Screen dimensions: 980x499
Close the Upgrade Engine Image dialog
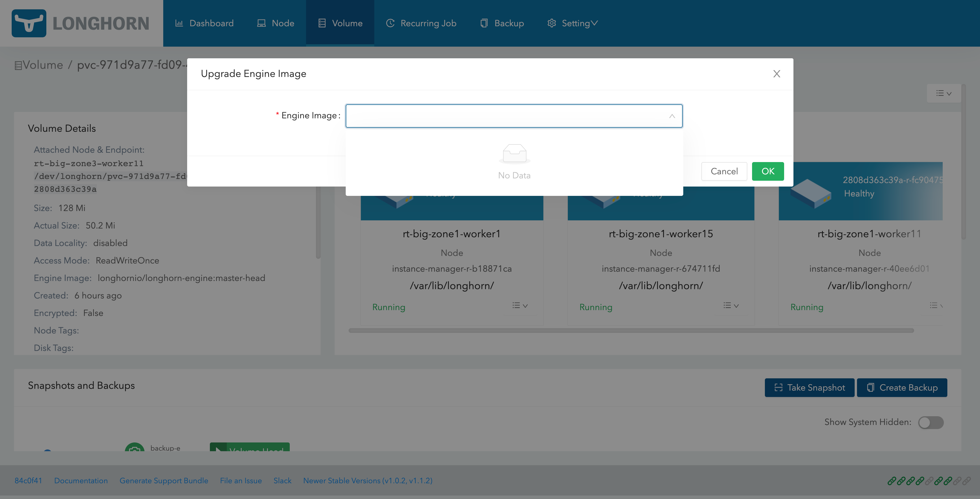click(x=777, y=74)
